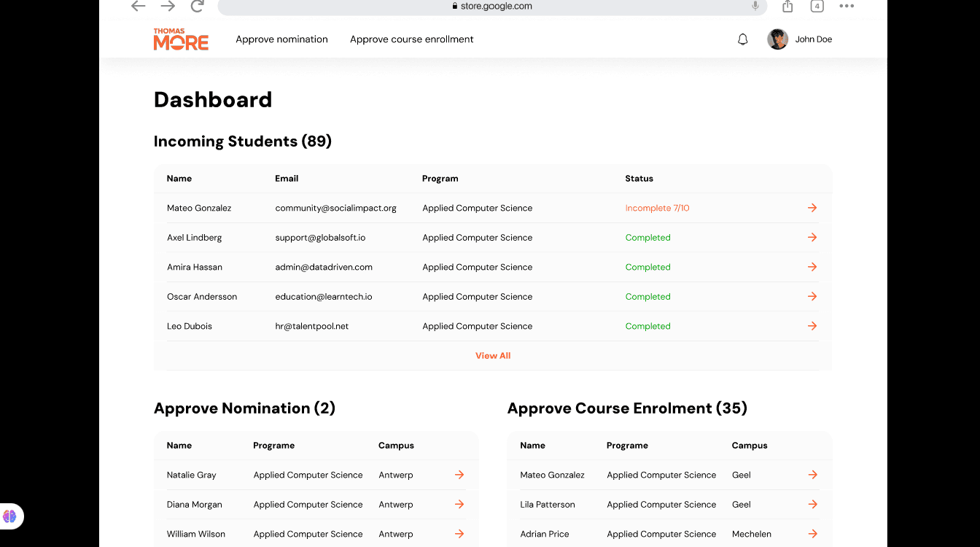Open Natalie Gray's nomination arrow
The height and width of the screenshot is (547, 980).
(459, 475)
